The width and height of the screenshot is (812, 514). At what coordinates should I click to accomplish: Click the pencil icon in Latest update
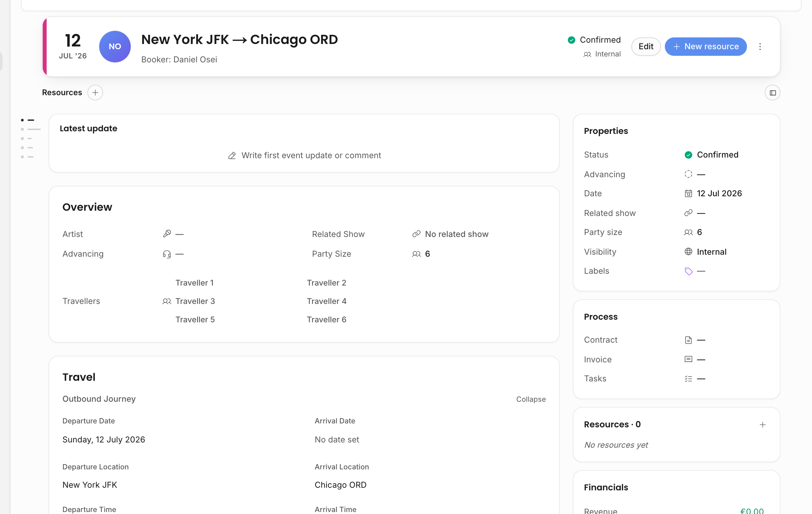[232, 156]
